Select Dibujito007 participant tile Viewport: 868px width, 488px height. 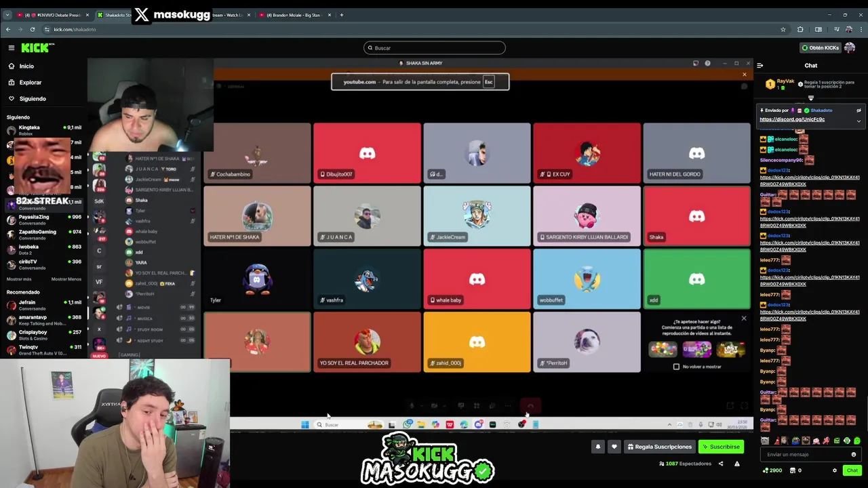click(367, 153)
